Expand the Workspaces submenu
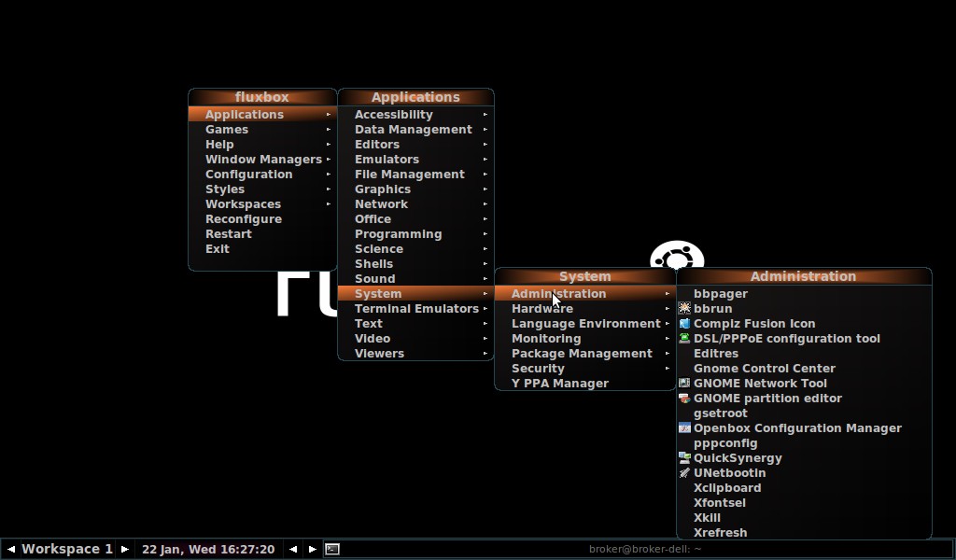This screenshot has width=956, height=560. pyautogui.click(x=262, y=204)
